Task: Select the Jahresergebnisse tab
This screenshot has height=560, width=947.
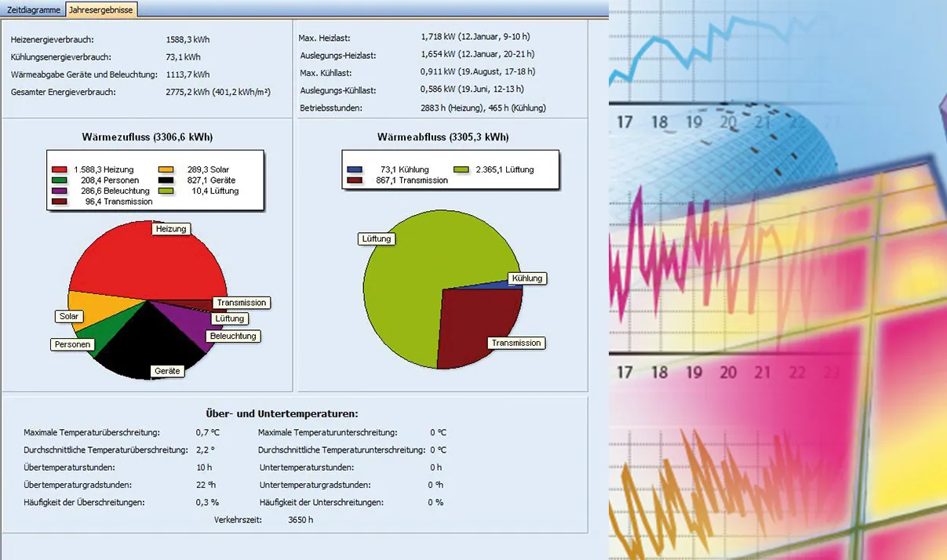Action: point(100,9)
